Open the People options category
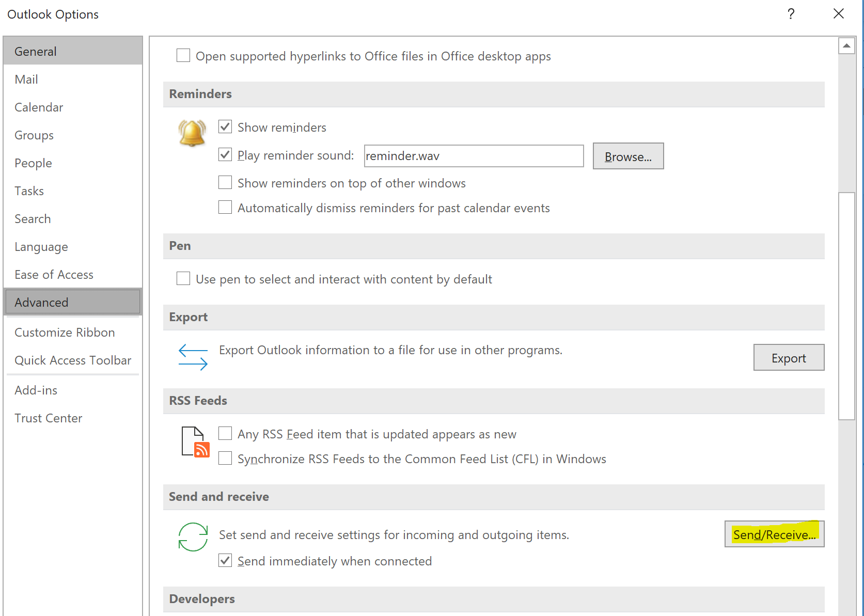 pos(73,163)
